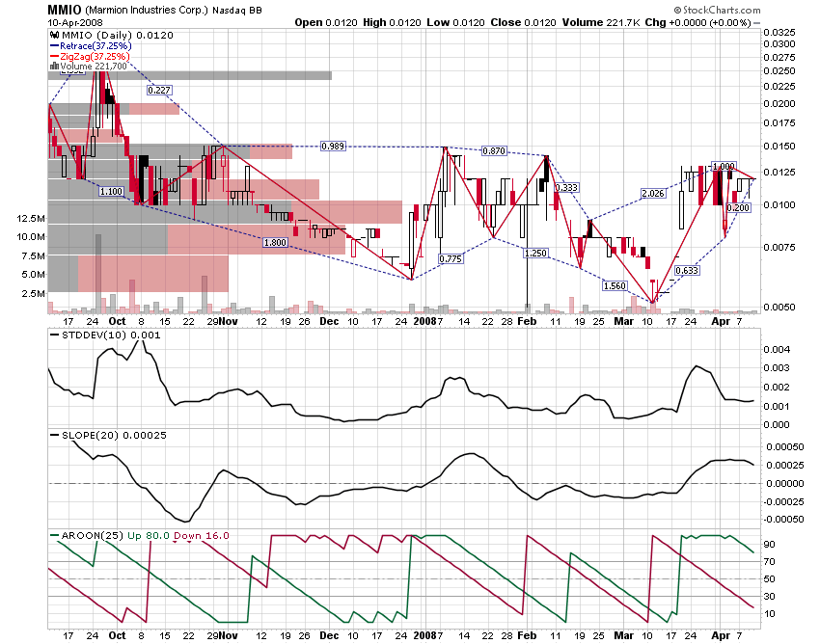This screenshot has height=644, width=820.
Task: Click the -0.00050 slope axis value
Action: coord(784,519)
